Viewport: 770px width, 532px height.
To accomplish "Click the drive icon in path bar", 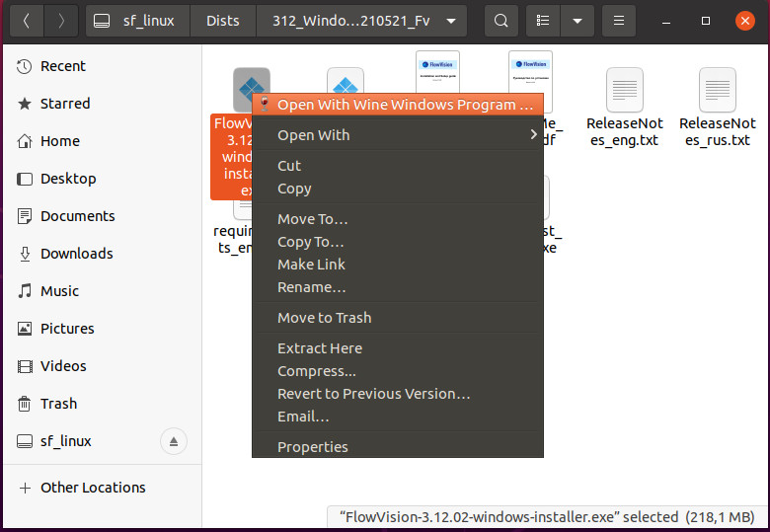I will point(102,21).
